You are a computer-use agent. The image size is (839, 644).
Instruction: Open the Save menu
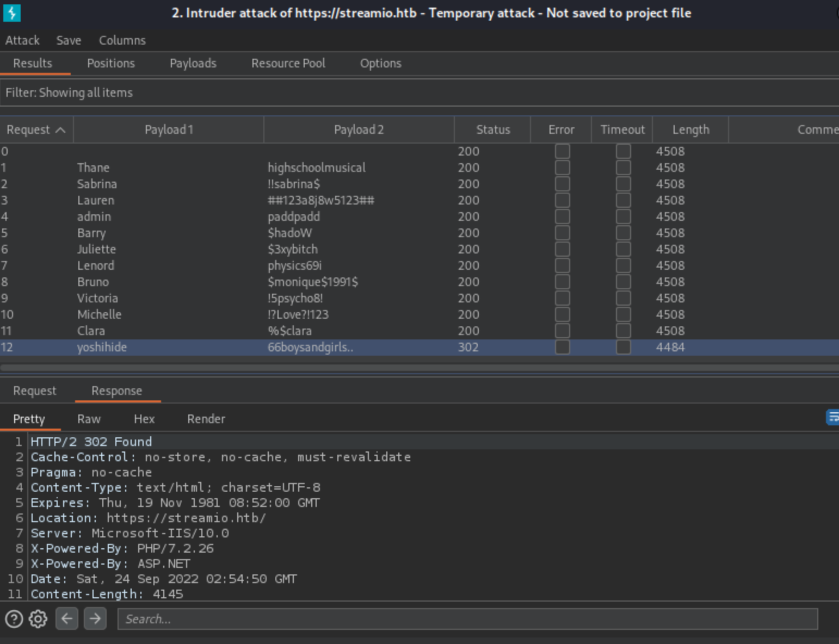69,40
